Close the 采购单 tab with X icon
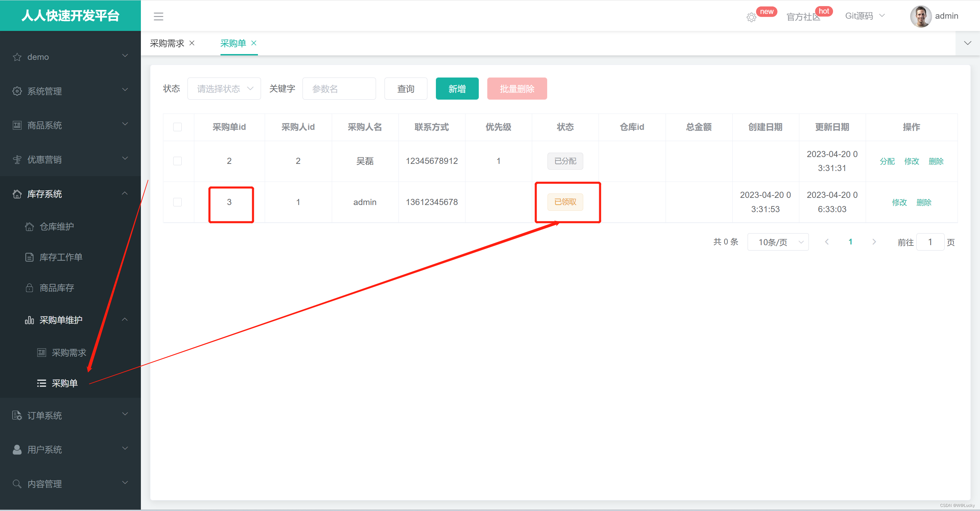Image resolution: width=980 pixels, height=511 pixels. (254, 43)
